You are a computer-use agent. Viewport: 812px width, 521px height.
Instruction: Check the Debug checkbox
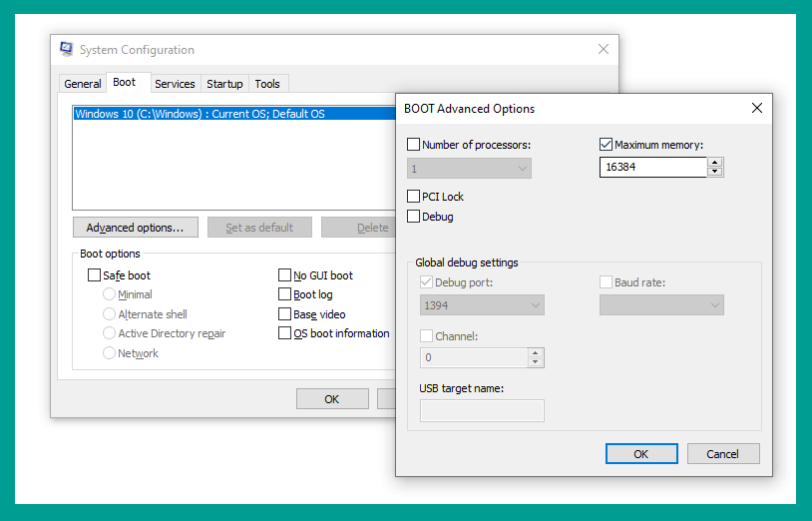click(413, 217)
